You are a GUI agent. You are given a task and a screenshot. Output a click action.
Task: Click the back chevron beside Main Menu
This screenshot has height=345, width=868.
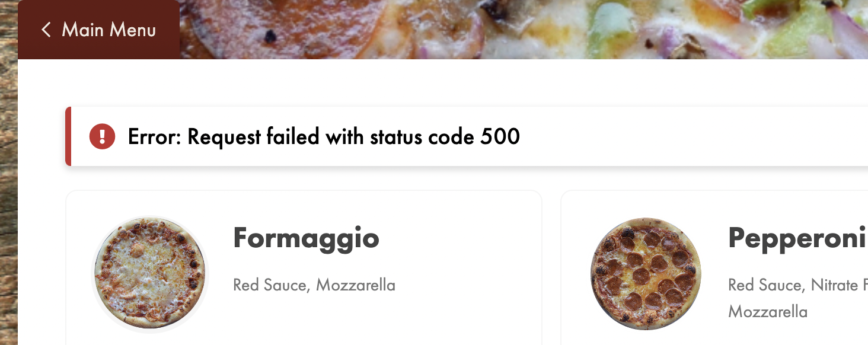pyautogui.click(x=46, y=30)
